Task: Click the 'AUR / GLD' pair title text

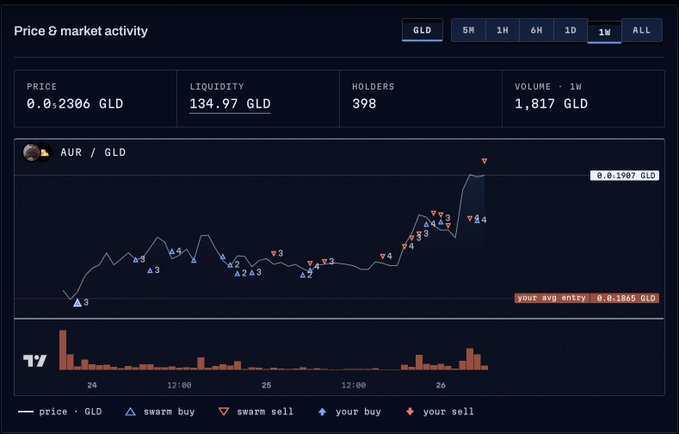Action: [x=93, y=152]
